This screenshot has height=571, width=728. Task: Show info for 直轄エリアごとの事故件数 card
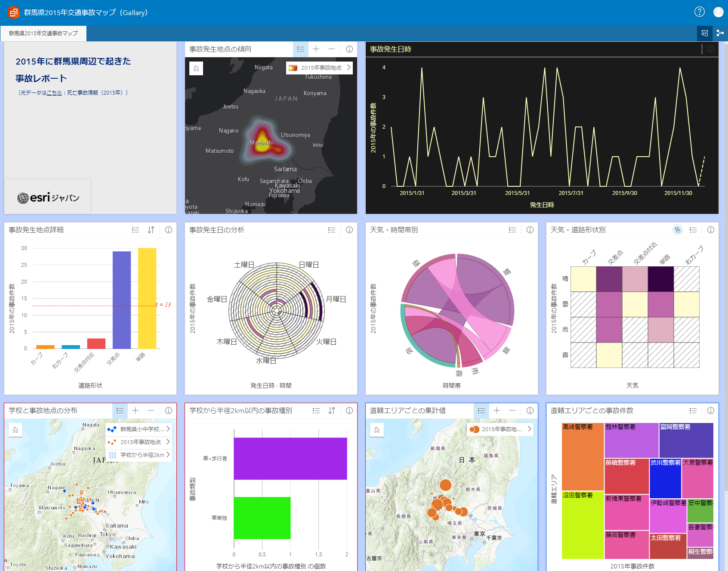click(x=711, y=411)
